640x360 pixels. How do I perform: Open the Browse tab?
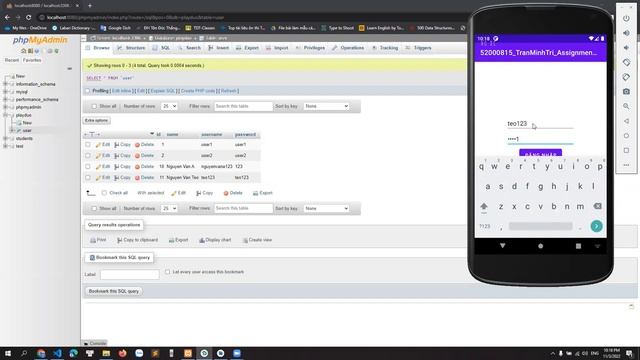[98, 48]
